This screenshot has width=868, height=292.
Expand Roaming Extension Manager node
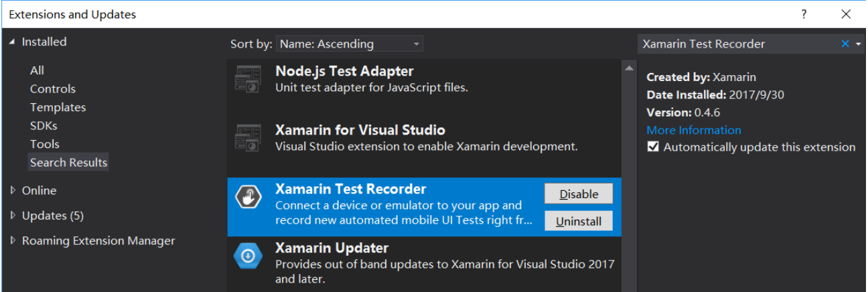pos(13,241)
